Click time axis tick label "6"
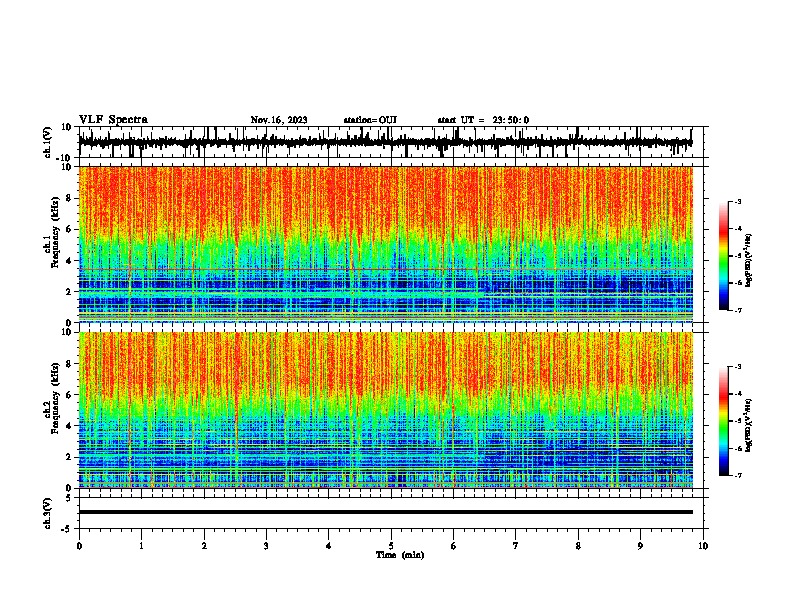The image size is (792, 612). click(x=454, y=546)
